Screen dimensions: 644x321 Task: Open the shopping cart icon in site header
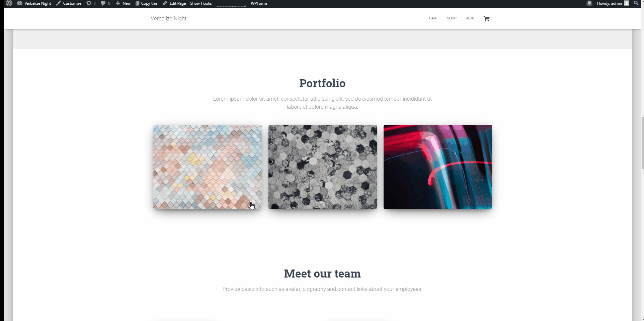point(487,19)
